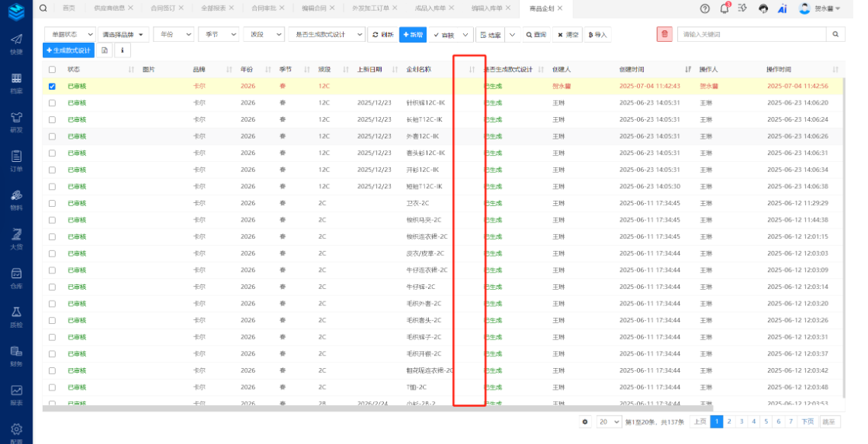Tick the select-all checkbox in the table header
The height and width of the screenshot is (444, 868).
(52, 70)
